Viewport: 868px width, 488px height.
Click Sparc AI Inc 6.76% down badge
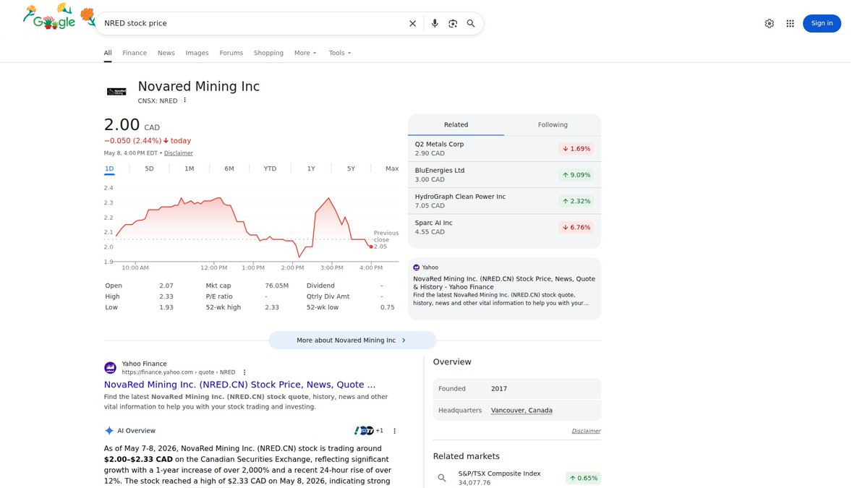pos(576,227)
